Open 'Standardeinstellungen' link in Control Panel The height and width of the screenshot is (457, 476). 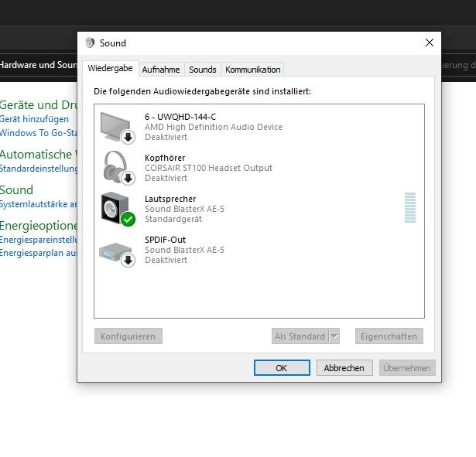pyautogui.click(x=39, y=169)
